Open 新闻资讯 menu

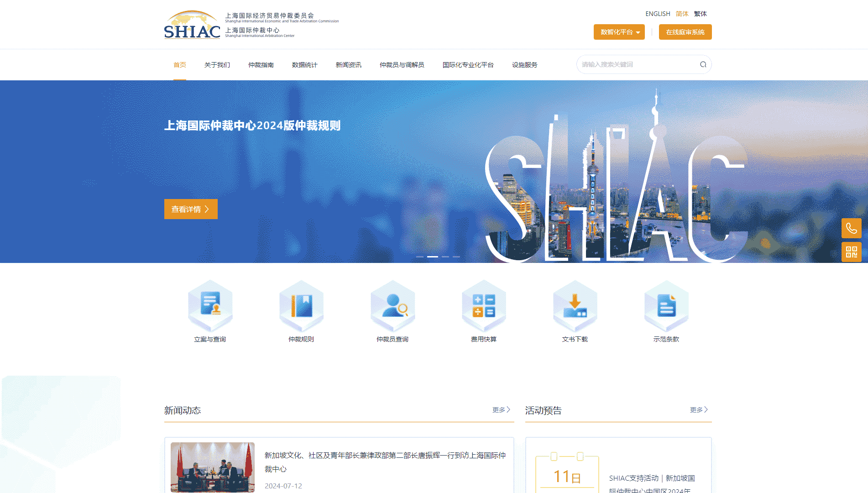349,65
